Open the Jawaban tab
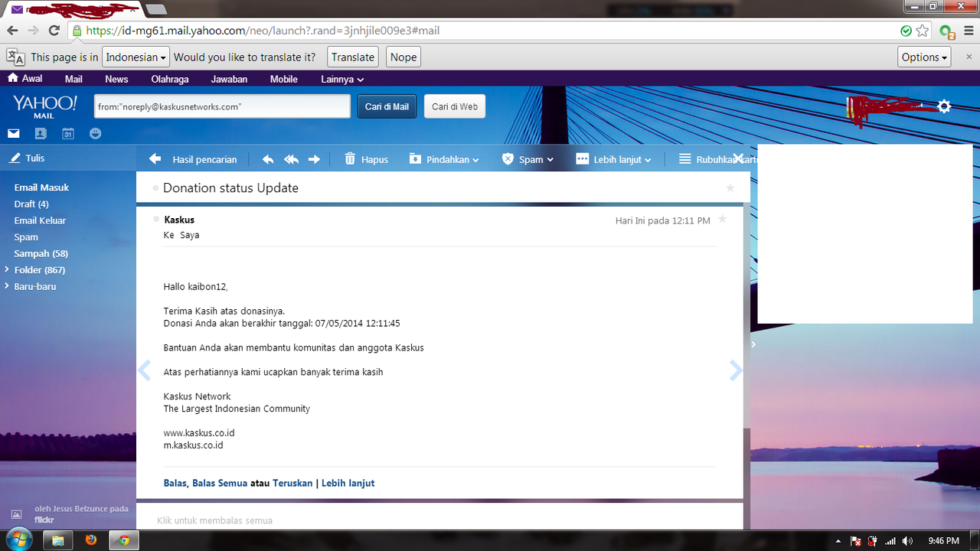The image size is (980, 551). (x=230, y=79)
